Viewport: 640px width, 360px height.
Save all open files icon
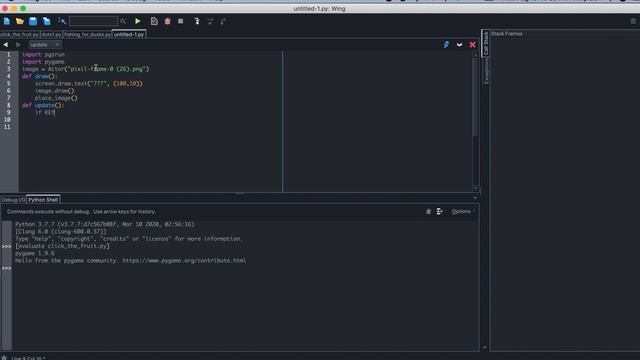click(x=47, y=21)
